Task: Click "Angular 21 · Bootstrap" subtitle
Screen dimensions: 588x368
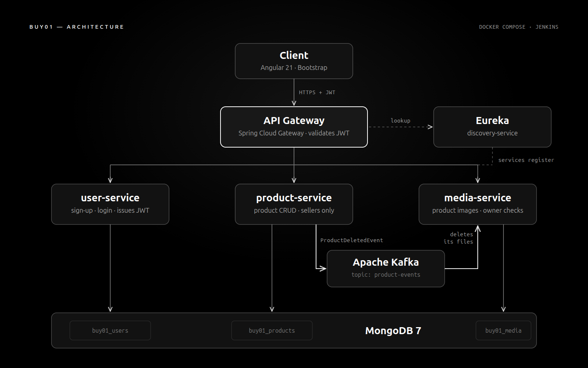Action: [294, 68]
